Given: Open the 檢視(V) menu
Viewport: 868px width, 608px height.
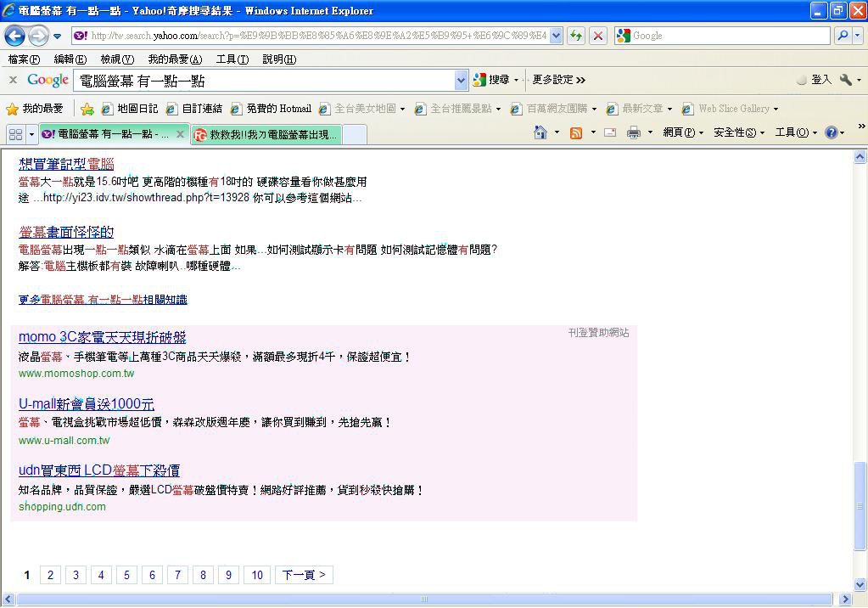Looking at the screenshot, I should tap(117, 59).
